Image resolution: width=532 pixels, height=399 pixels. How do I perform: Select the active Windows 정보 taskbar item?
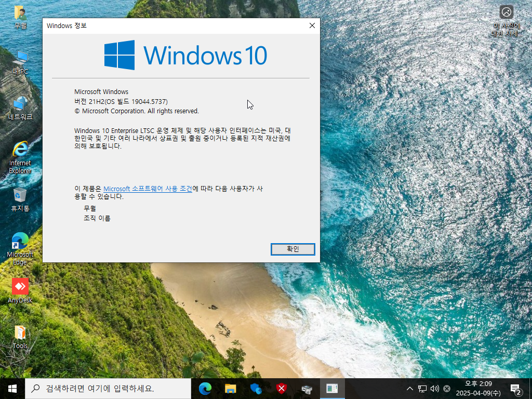pos(332,389)
